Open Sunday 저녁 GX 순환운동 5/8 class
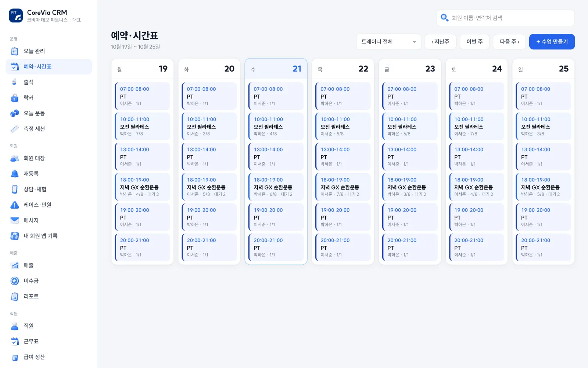 [543, 187]
